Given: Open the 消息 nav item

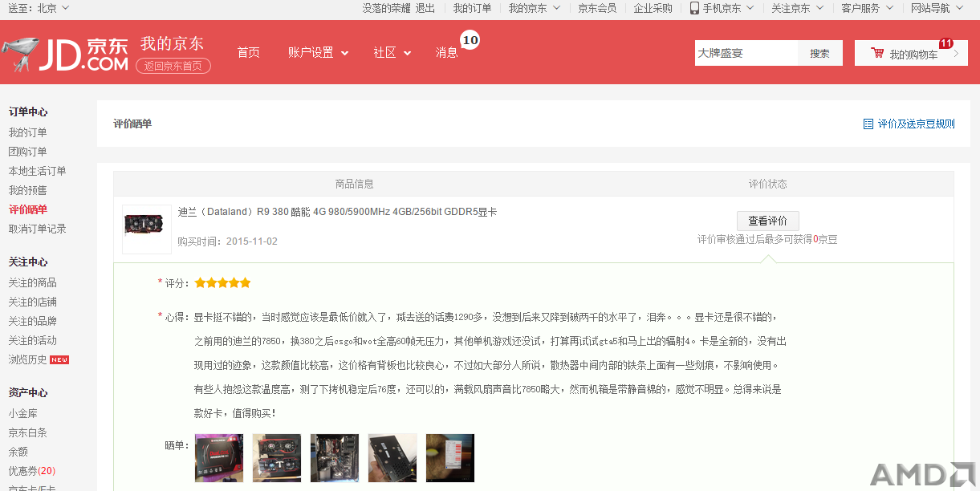Looking at the screenshot, I should [x=446, y=53].
